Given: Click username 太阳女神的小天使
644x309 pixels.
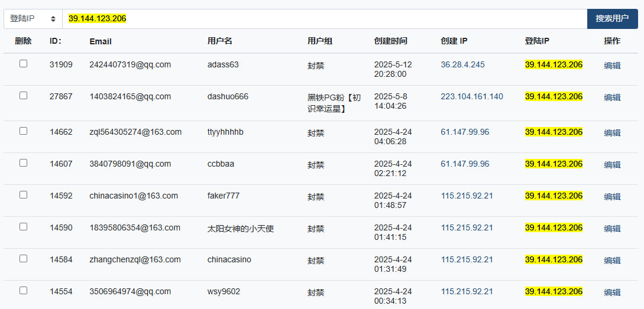Looking at the screenshot, I should pyautogui.click(x=241, y=229).
